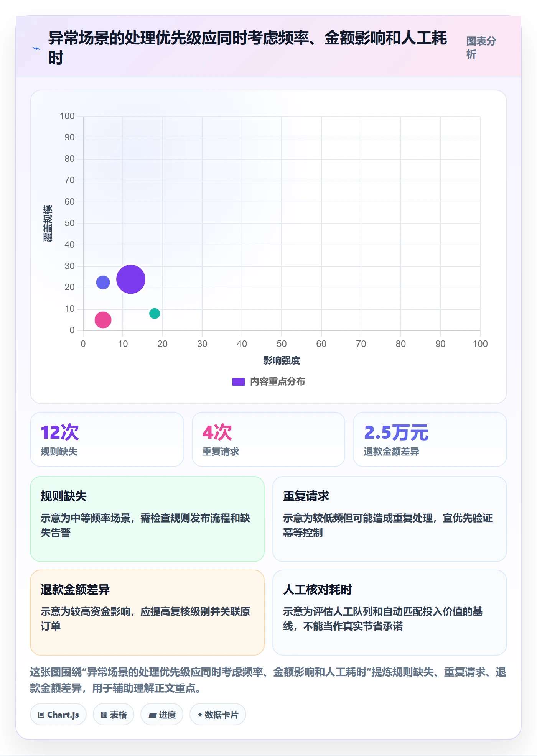Click the large purple bubble in the chart
537x756 pixels.
click(x=131, y=279)
